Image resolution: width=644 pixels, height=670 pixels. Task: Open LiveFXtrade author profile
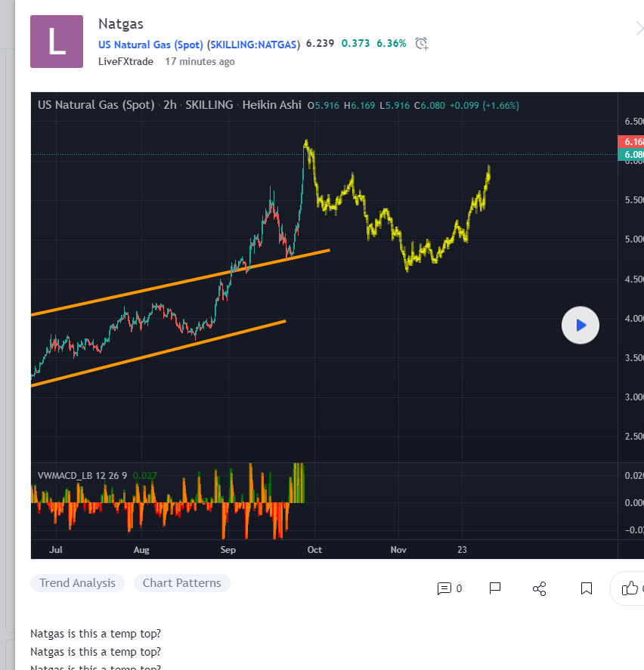pyautogui.click(x=125, y=61)
